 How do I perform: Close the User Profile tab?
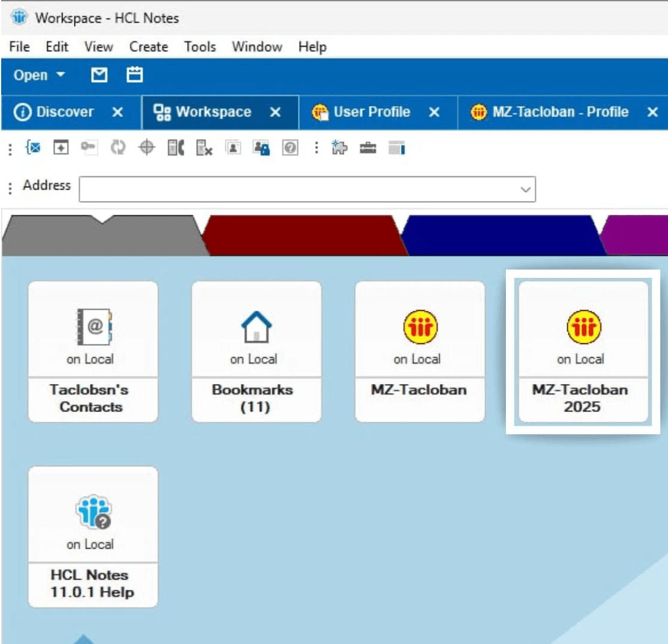coord(434,113)
